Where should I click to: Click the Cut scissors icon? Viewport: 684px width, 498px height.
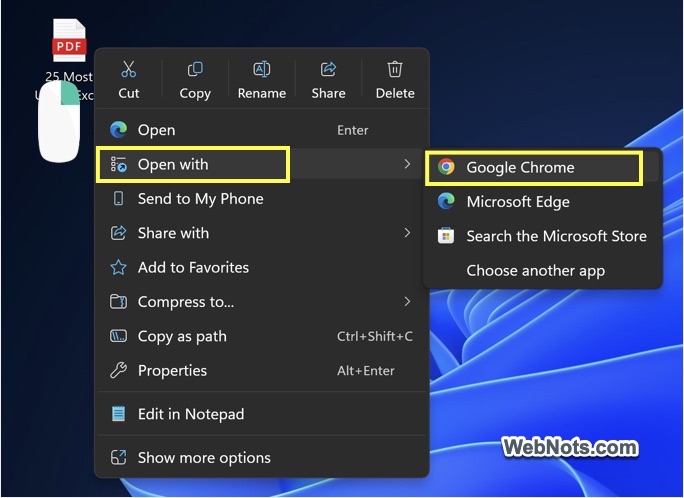[129, 69]
